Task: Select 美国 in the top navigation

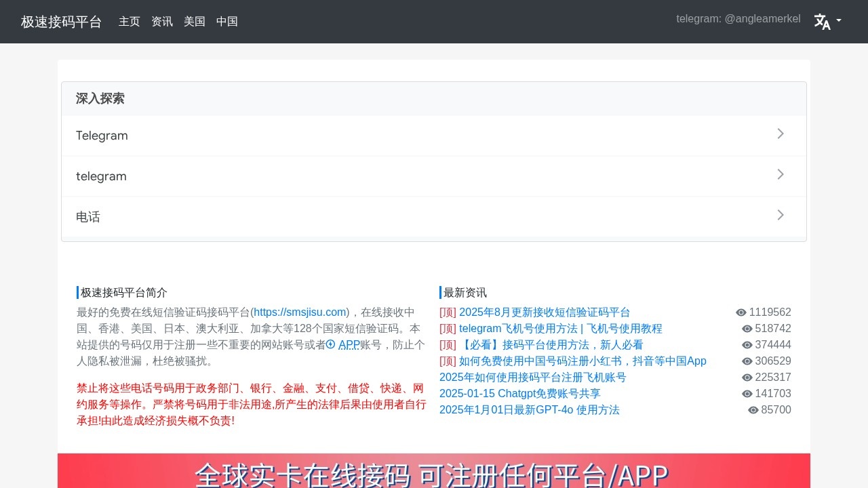Action: 195,22
